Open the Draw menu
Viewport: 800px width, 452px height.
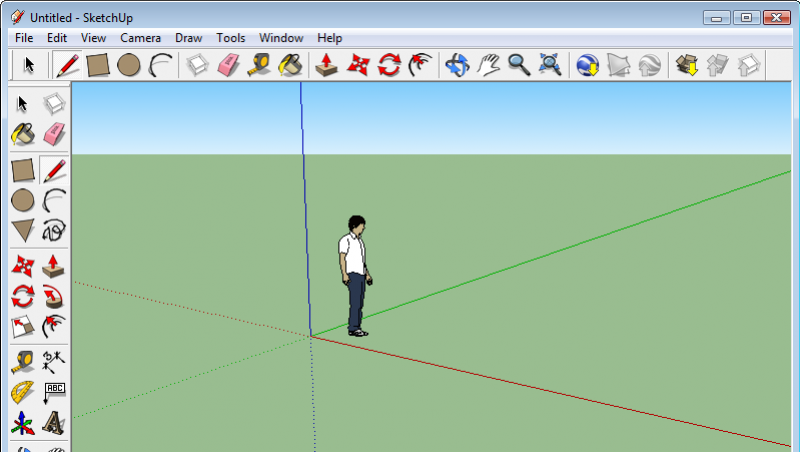pos(188,38)
